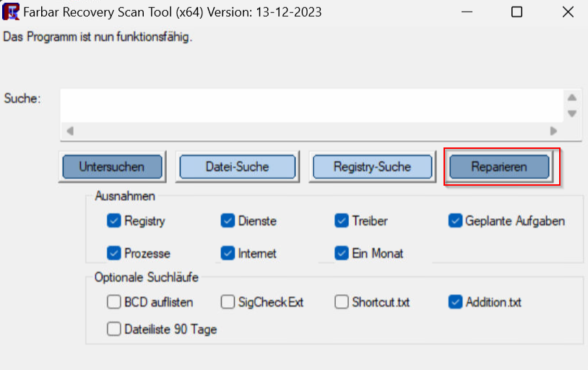
Task: Enable the Shortcut.txt option
Action: (341, 302)
